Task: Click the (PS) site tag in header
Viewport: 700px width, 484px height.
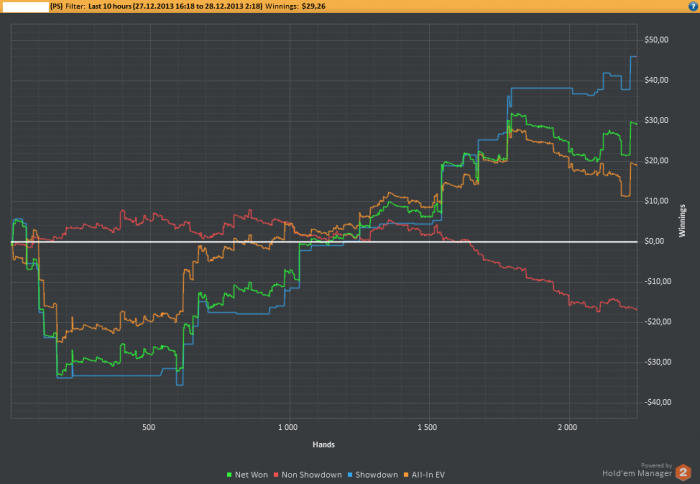Action: pos(57,6)
